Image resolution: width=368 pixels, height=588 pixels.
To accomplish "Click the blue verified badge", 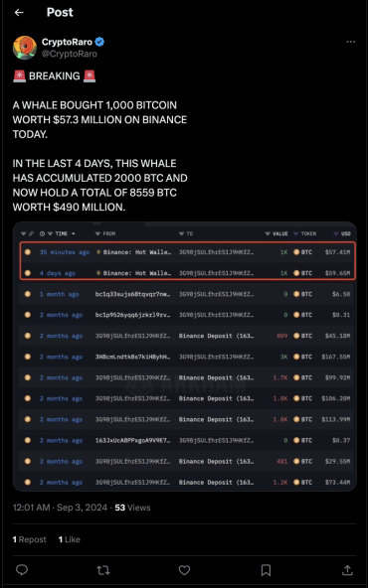I will click(99, 42).
